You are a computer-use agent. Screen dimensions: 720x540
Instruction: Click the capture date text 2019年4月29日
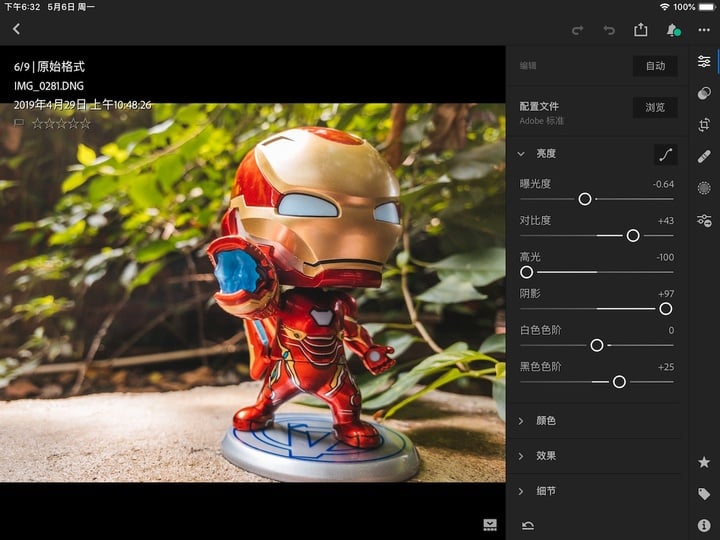click(50, 105)
